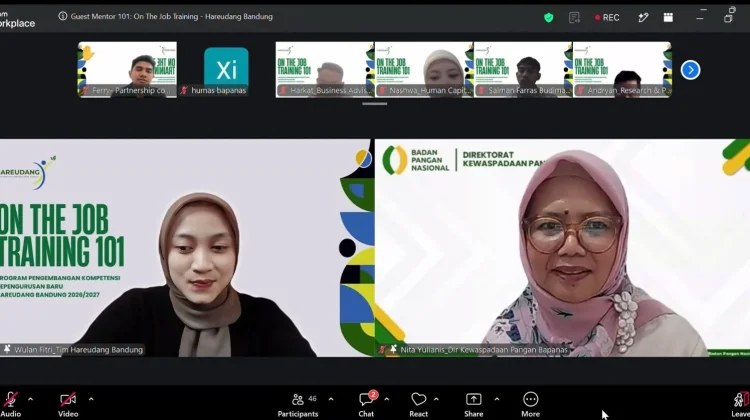750x420 pixels.
Task: Click Wulan Fitri name label
Action: point(78,350)
